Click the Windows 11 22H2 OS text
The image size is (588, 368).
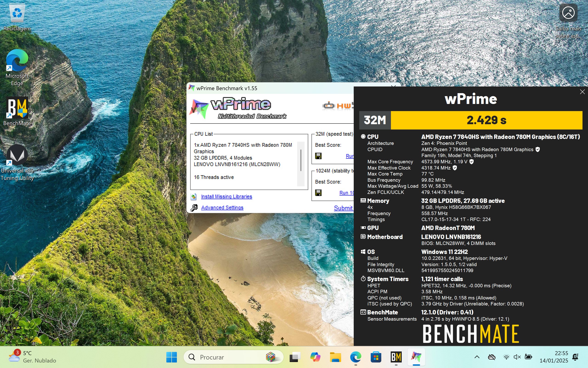[444, 252]
